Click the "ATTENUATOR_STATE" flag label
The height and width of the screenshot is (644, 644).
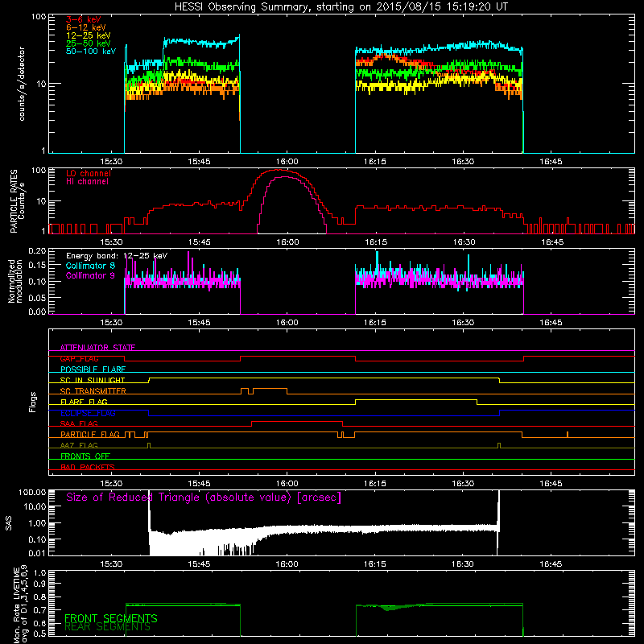(97, 348)
